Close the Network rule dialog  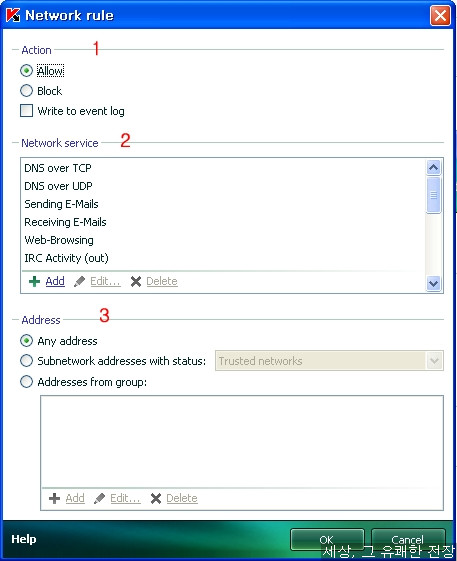440,16
